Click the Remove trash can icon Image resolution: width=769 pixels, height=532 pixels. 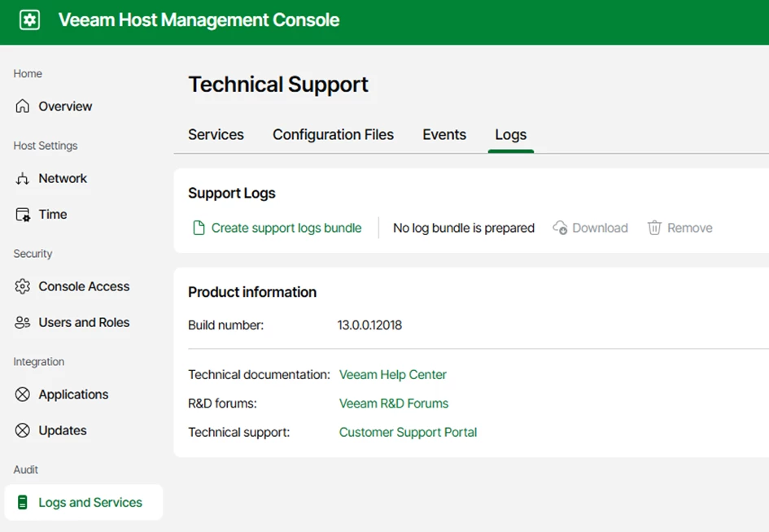coord(654,229)
